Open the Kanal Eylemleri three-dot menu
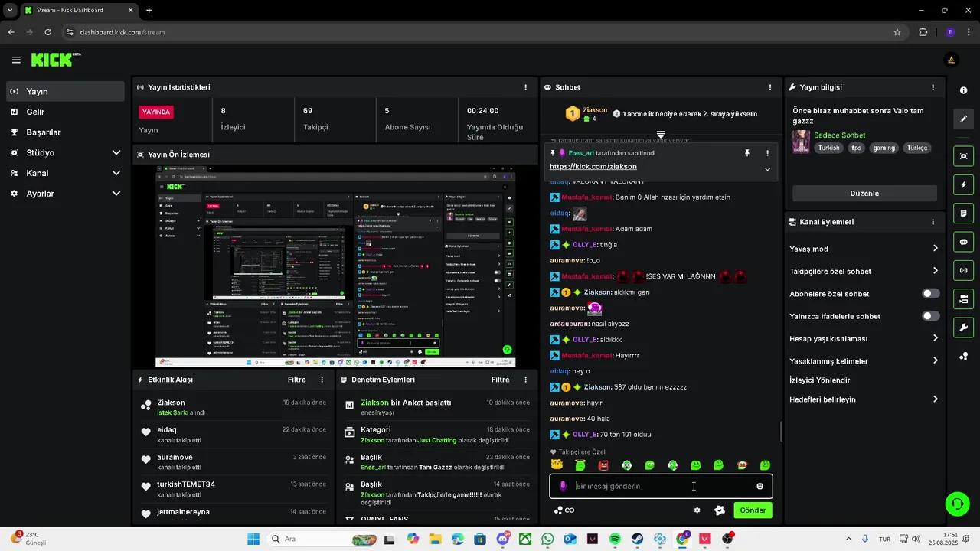The image size is (980, 551). pyautogui.click(x=933, y=222)
